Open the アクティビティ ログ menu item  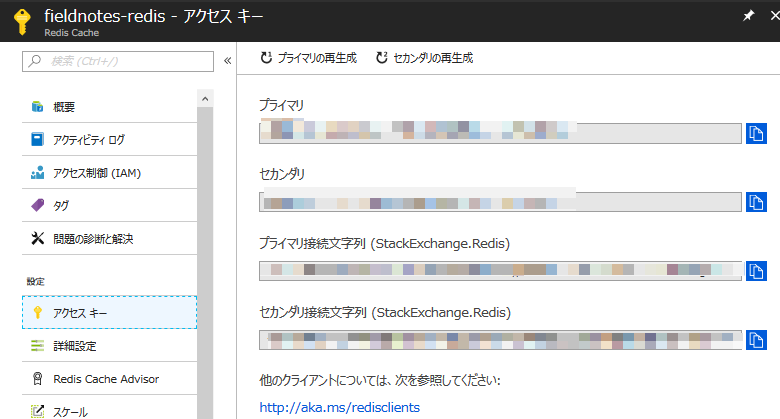coord(109,139)
